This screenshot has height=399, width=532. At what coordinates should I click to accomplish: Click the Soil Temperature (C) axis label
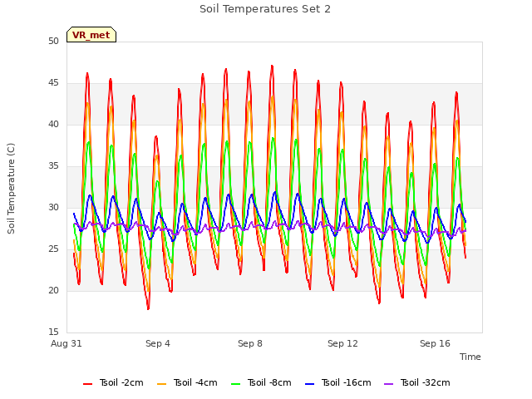click(11, 189)
